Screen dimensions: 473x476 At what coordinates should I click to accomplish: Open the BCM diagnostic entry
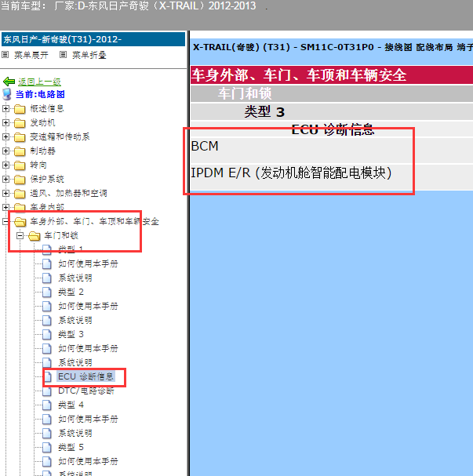click(x=205, y=147)
